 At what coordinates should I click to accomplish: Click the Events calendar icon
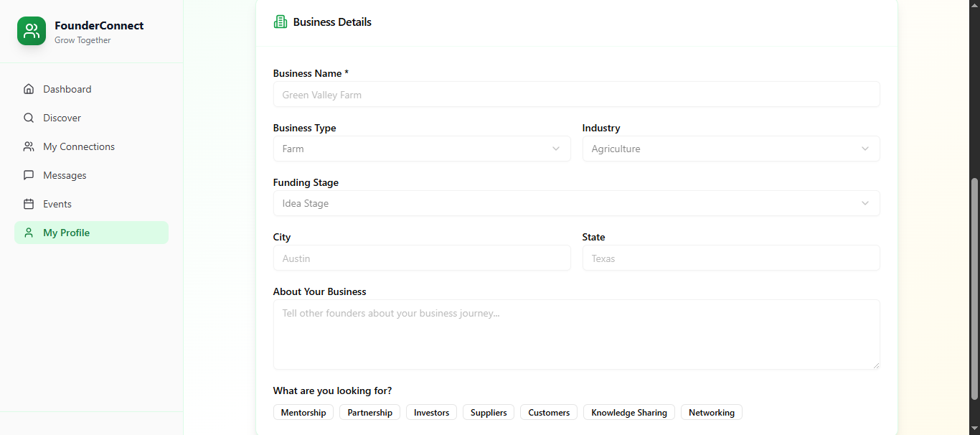[29, 204]
